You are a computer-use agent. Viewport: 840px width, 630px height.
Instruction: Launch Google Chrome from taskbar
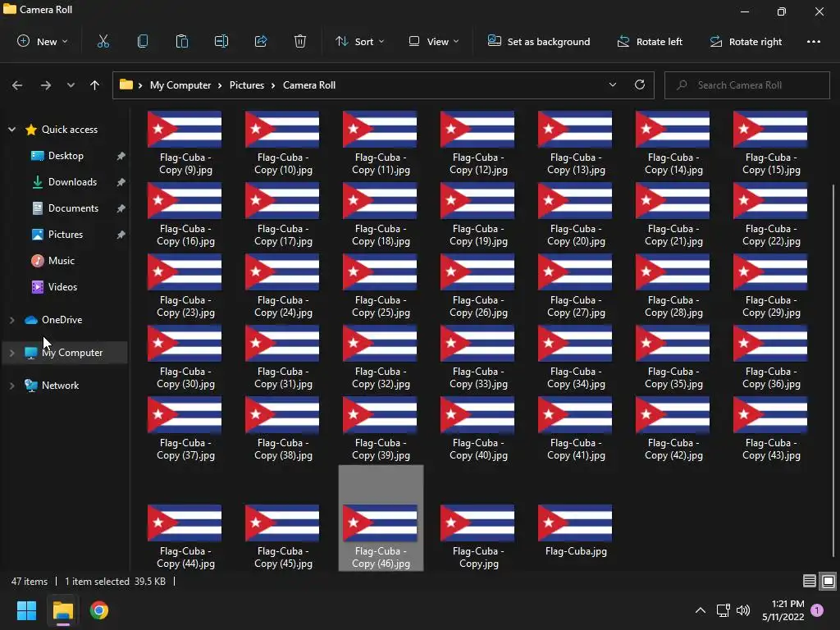click(x=99, y=610)
